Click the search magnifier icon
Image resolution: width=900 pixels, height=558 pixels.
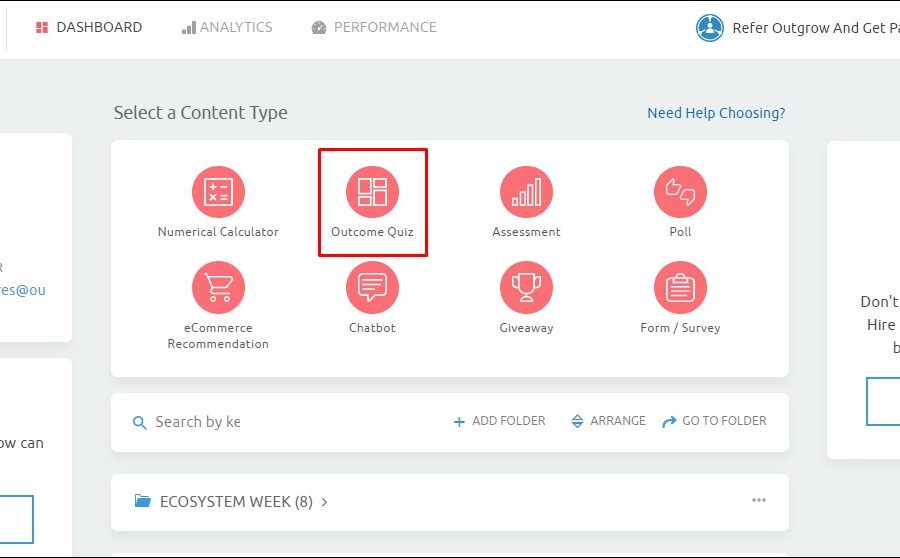pos(140,423)
